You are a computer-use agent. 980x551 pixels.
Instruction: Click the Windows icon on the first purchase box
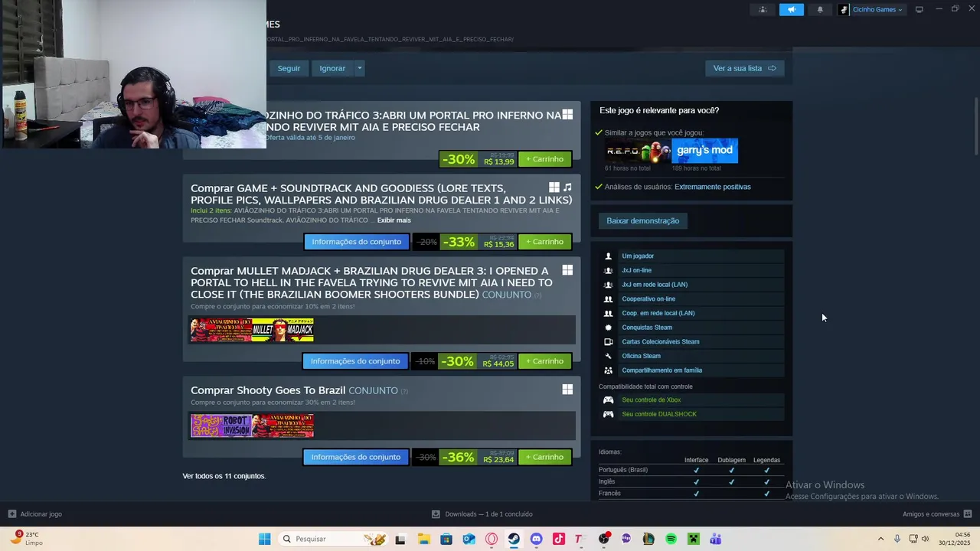tap(567, 114)
